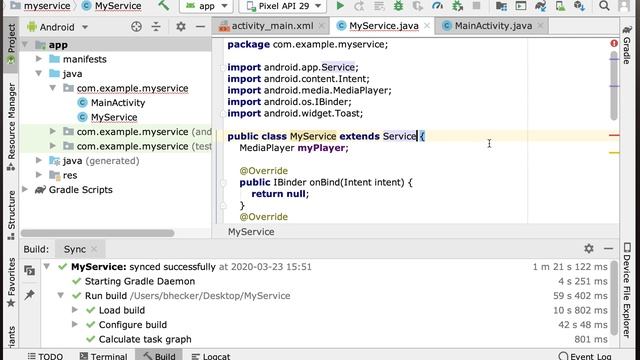The image size is (640, 360).
Task: Collapse the first com.example.myservice package arrow
Action: pos(53,88)
